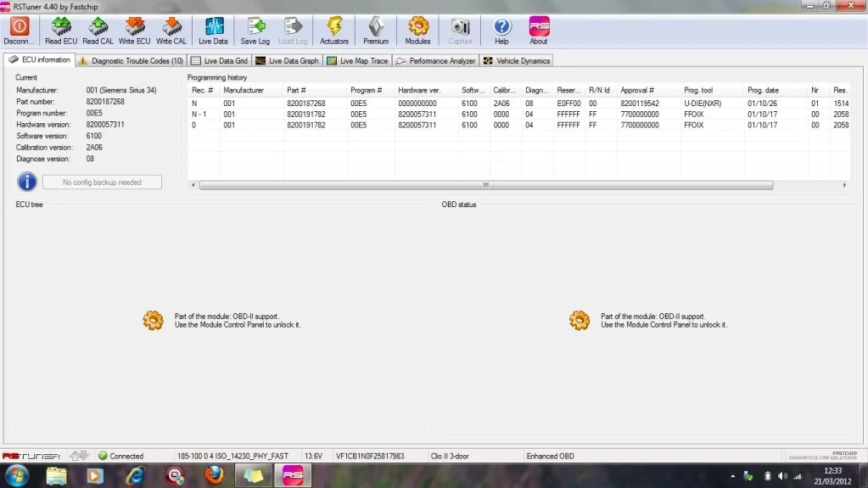Open the Windows Start menu

17,475
